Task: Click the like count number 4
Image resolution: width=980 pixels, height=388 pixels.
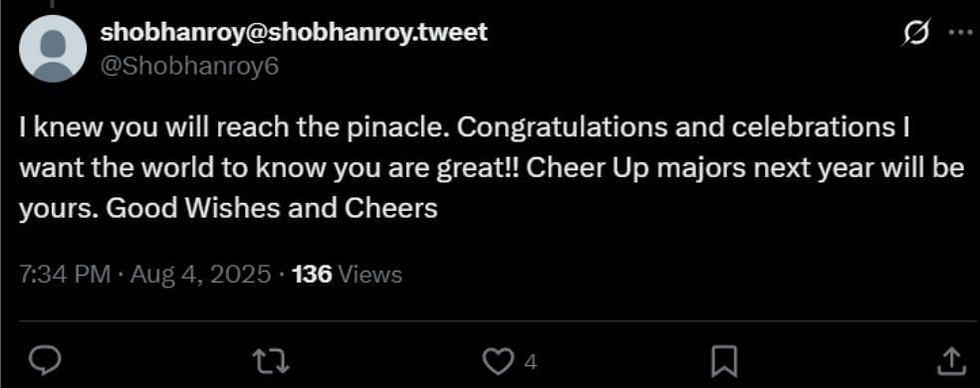Action: (x=530, y=362)
